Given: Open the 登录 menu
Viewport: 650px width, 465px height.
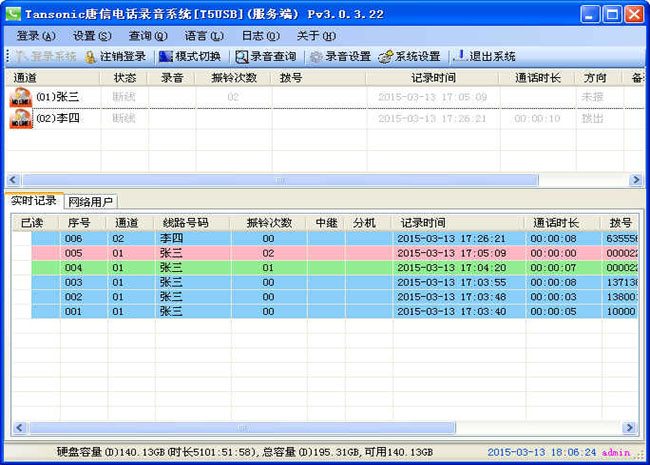Looking at the screenshot, I should (33, 36).
